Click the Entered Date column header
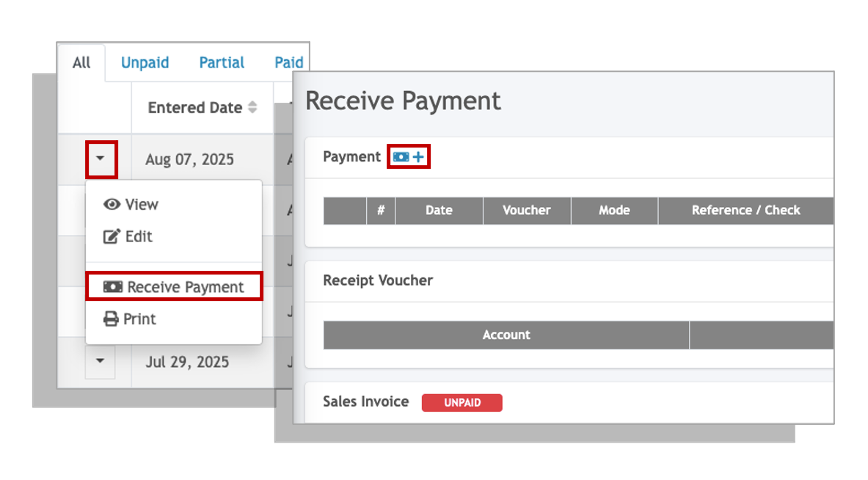 [x=202, y=107]
